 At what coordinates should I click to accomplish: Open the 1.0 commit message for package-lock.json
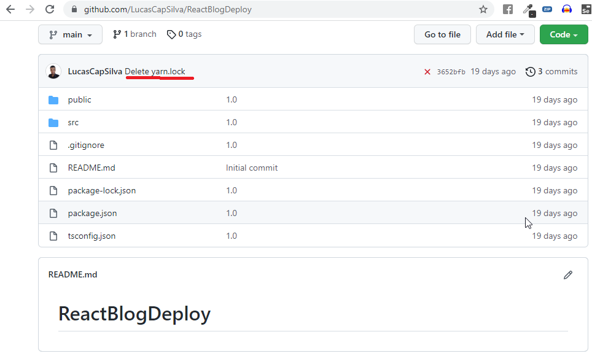pyautogui.click(x=232, y=190)
